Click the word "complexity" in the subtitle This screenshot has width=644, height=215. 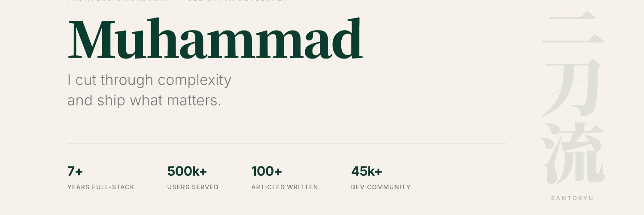(194, 81)
